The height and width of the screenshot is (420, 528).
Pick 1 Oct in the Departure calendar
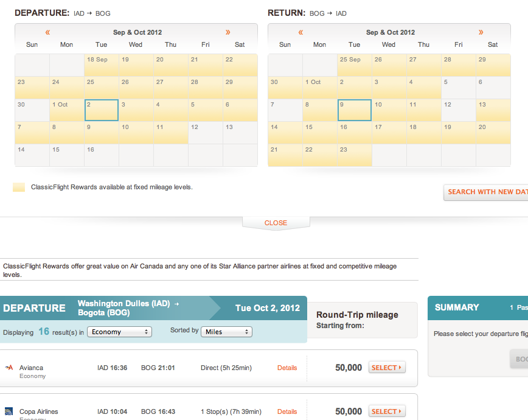tap(67, 110)
